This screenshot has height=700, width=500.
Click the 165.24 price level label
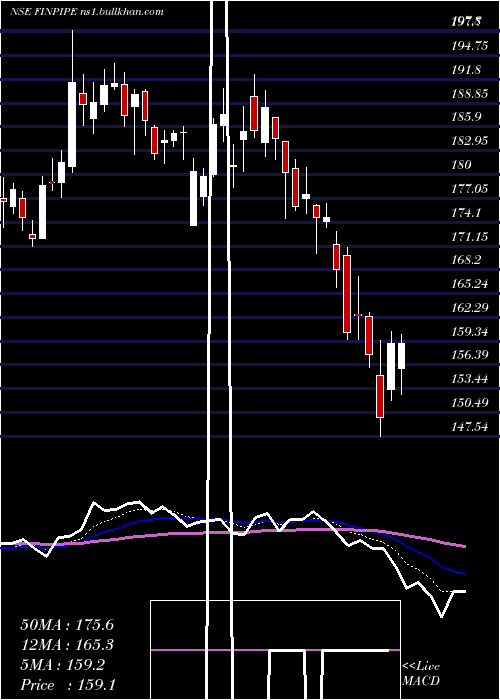[x=469, y=284]
